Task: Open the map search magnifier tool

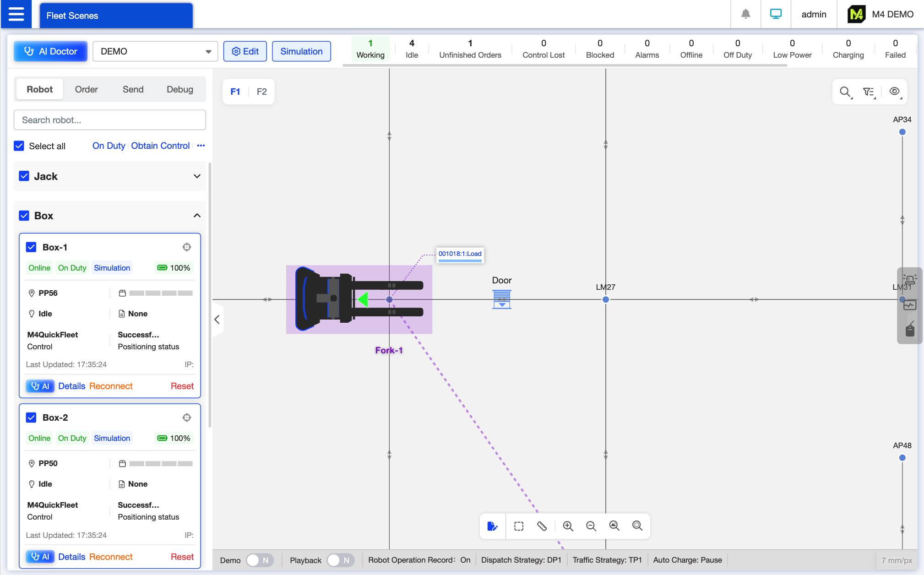Action: coord(845,92)
